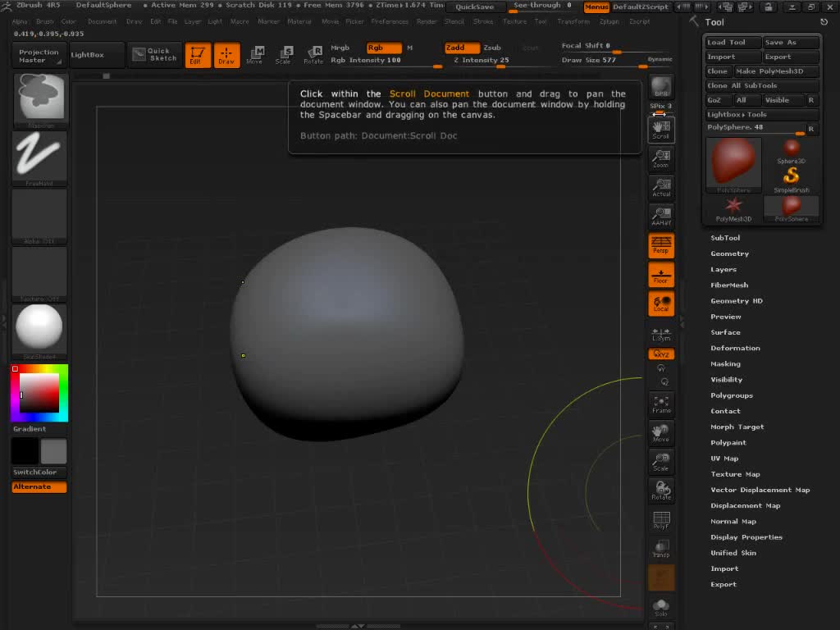This screenshot has width=840, height=630.
Task: Select the SimpleBrush tool thumbnail
Action: tap(792, 180)
